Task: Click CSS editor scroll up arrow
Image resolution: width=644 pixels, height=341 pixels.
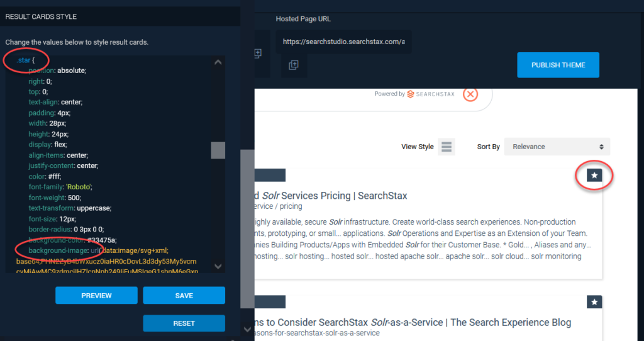Action: coord(218,62)
